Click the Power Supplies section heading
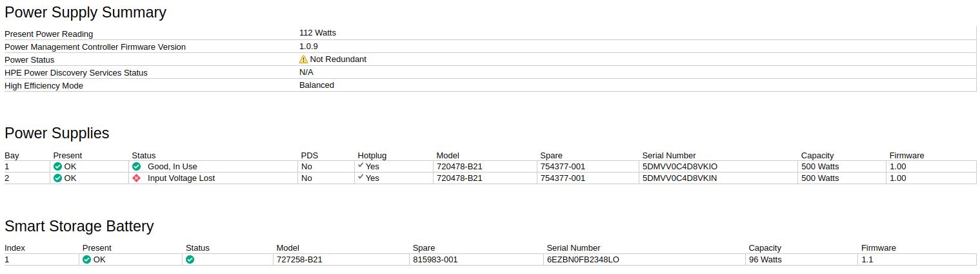The width and height of the screenshot is (980, 274). tap(57, 133)
